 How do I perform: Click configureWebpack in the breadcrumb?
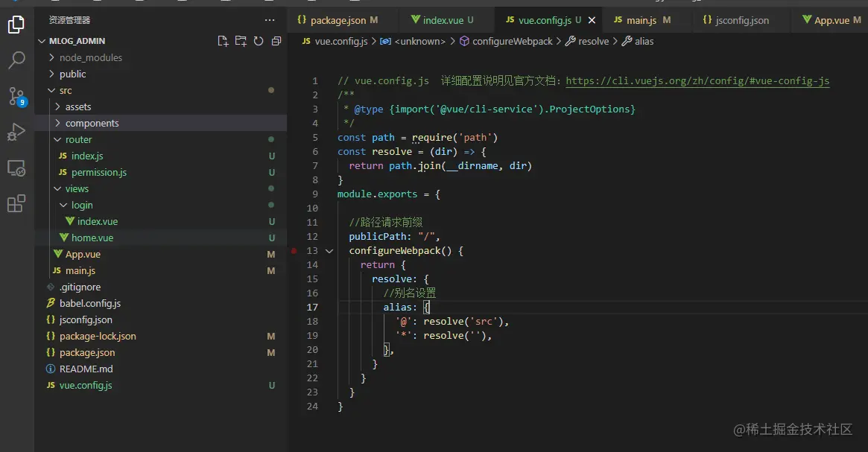tap(512, 41)
